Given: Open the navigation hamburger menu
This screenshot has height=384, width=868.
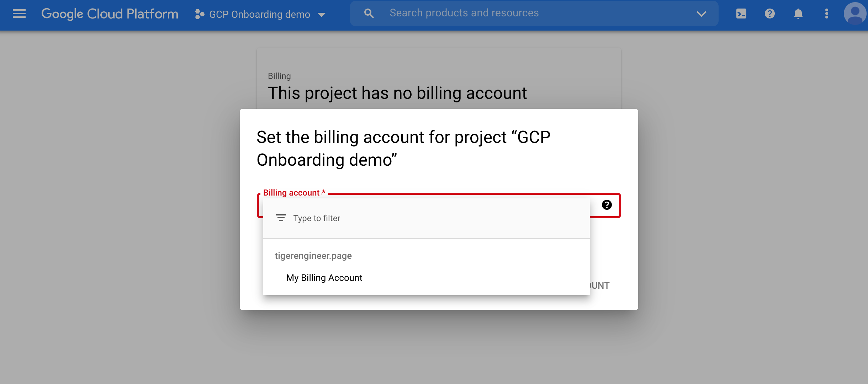Looking at the screenshot, I should point(19,14).
